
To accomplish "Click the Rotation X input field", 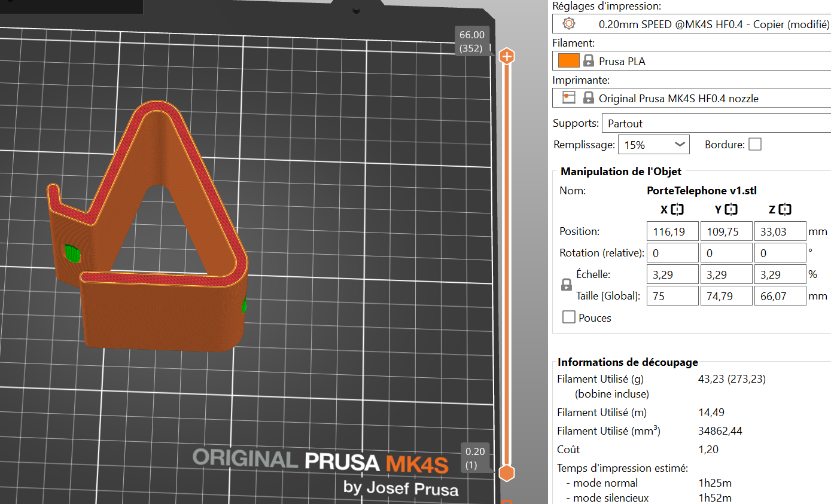I will pos(672,253).
